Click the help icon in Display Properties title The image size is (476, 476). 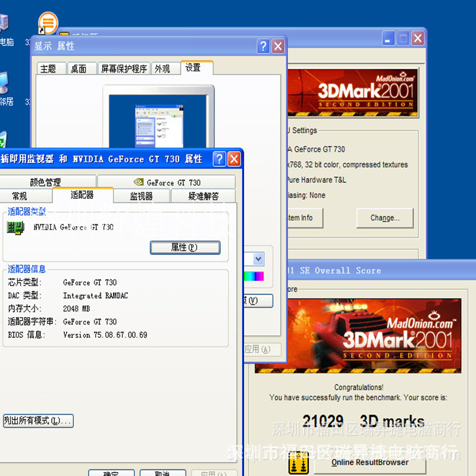pyautogui.click(x=263, y=46)
